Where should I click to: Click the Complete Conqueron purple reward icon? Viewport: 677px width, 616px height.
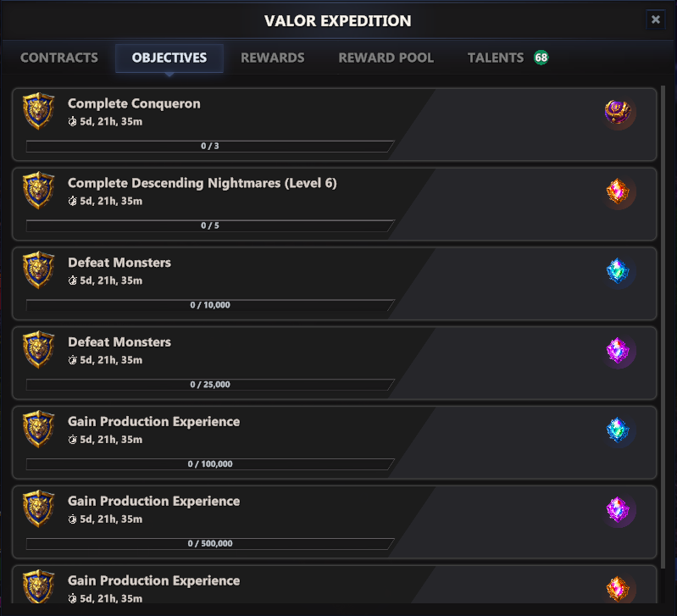[618, 112]
